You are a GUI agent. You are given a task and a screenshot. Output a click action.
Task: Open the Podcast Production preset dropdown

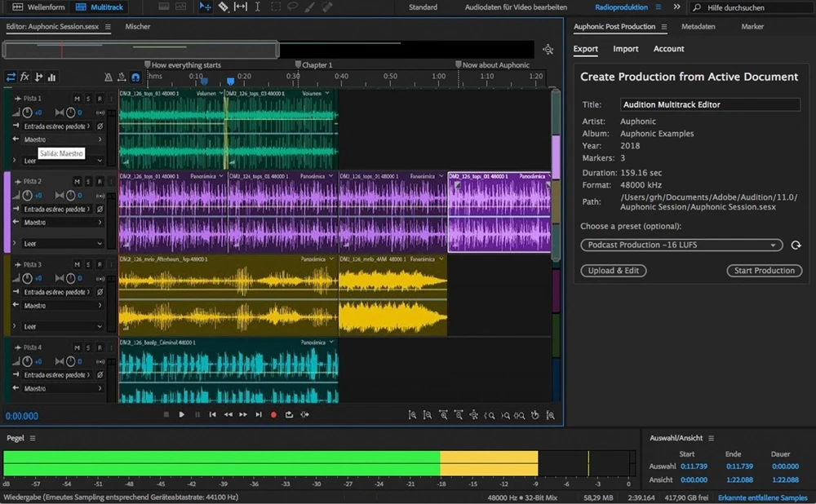point(681,245)
